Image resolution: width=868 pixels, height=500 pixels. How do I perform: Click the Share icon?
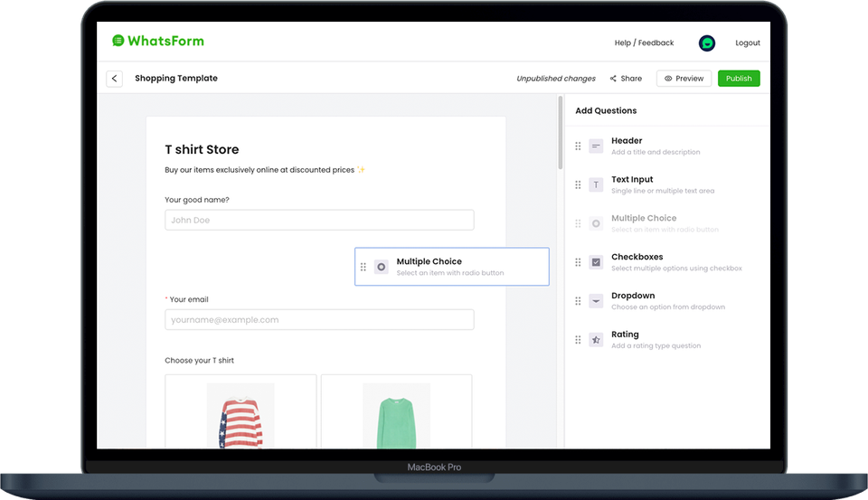tap(613, 79)
